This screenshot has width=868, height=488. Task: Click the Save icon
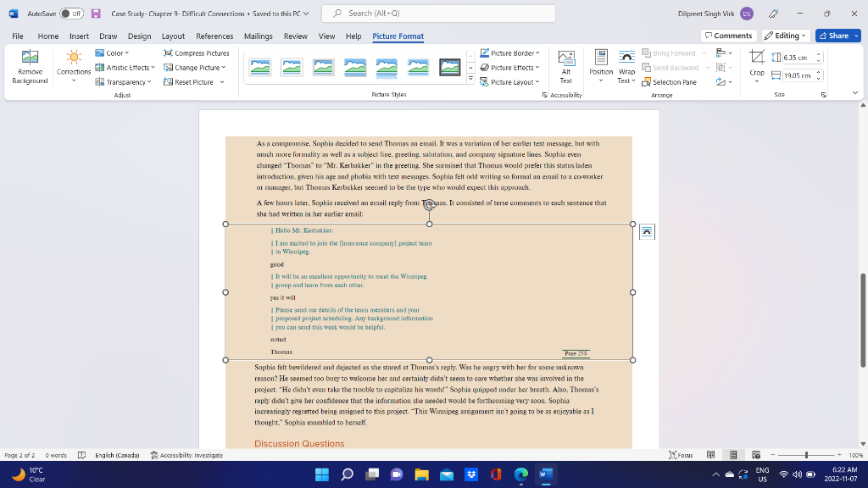[96, 14]
